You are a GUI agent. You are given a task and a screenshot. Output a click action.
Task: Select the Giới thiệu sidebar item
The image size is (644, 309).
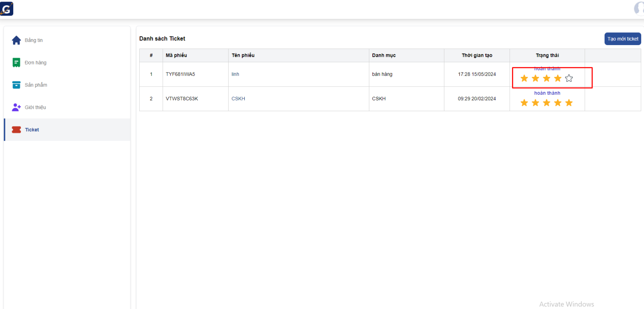click(x=35, y=108)
